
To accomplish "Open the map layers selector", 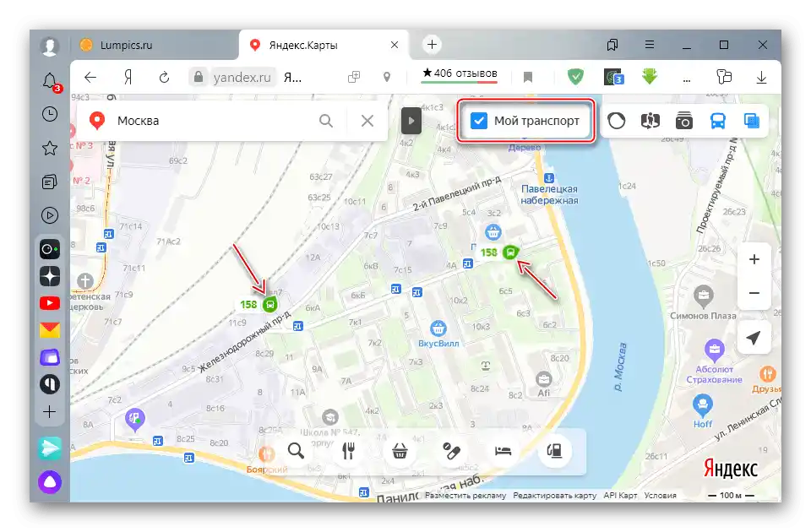I will click(x=752, y=121).
